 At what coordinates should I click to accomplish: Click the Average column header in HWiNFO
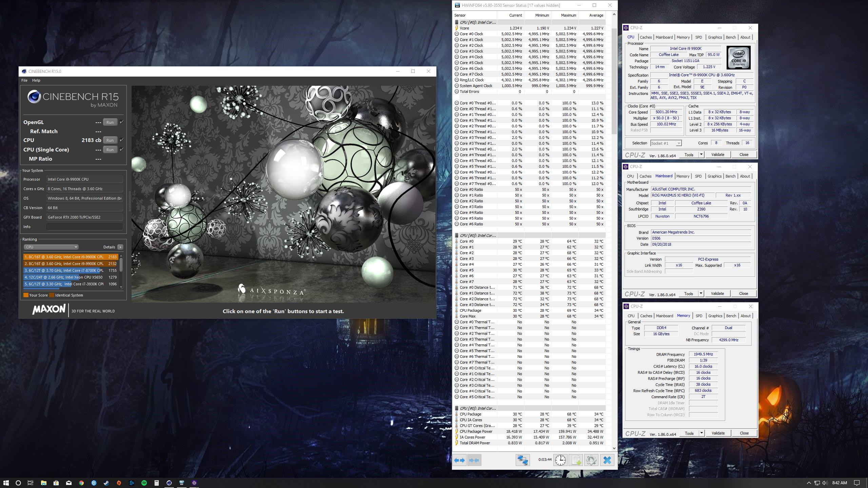(592, 15)
